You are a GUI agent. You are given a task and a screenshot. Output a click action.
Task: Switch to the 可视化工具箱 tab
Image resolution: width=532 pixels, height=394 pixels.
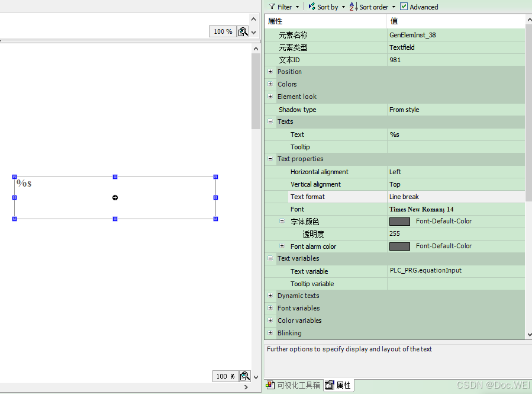click(294, 385)
